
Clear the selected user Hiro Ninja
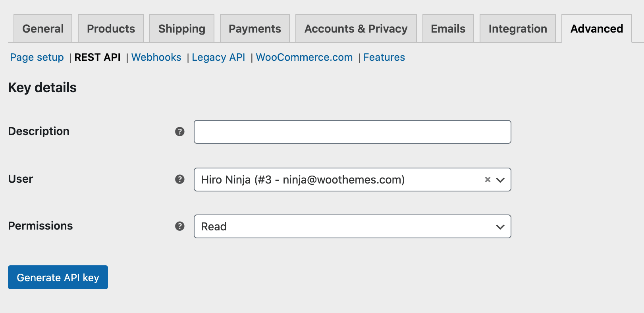[488, 180]
